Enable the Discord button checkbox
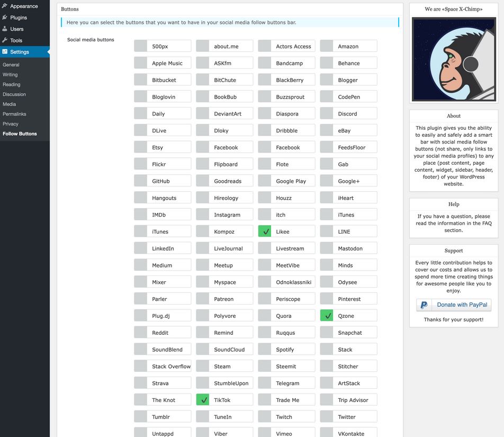Screen dimensions: 504x437 pyautogui.click(x=327, y=113)
